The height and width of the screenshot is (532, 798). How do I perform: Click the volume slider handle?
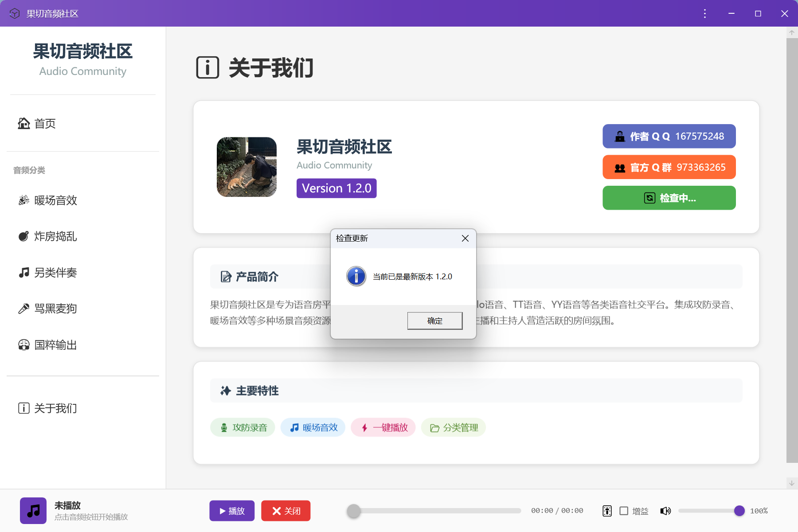click(739, 511)
